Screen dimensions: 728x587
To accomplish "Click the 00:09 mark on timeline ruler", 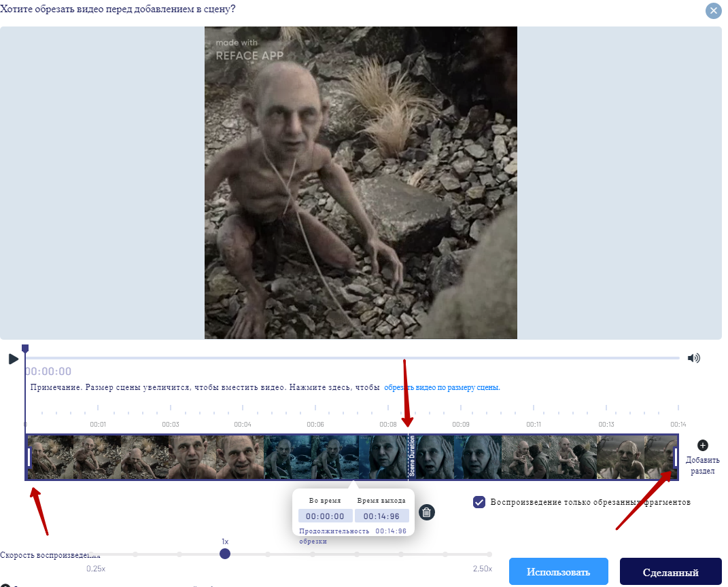I will point(461,424).
